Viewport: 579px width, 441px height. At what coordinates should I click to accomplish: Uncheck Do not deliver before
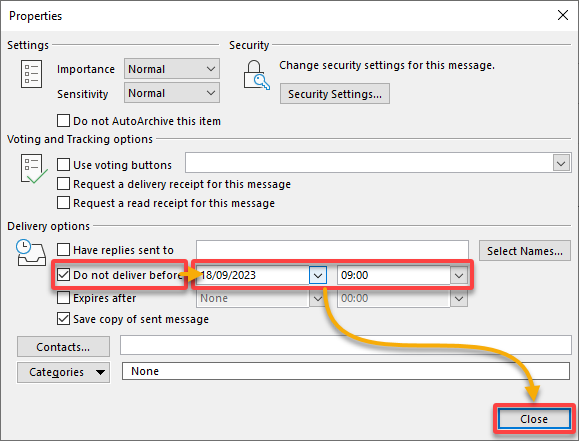coord(63,274)
